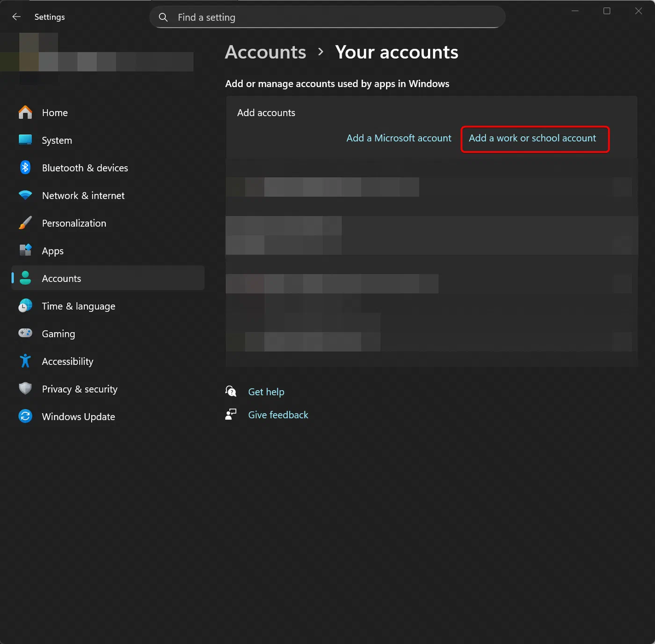
Task: Go to Accessibility settings
Action: point(108,361)
